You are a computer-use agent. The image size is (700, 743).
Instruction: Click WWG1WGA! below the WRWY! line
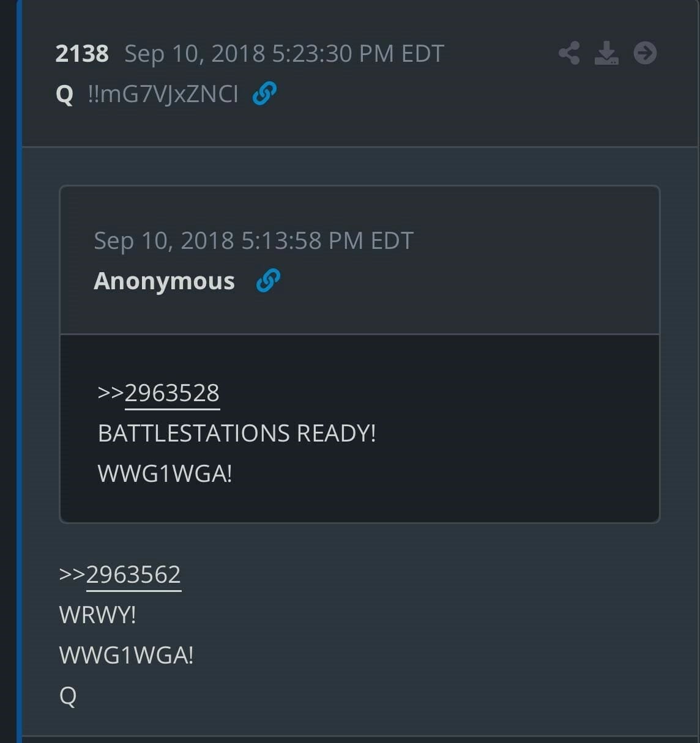126,656
